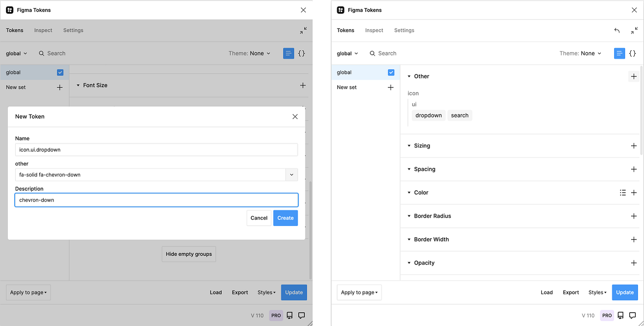Open feedback chat icon in right footer

632,315
